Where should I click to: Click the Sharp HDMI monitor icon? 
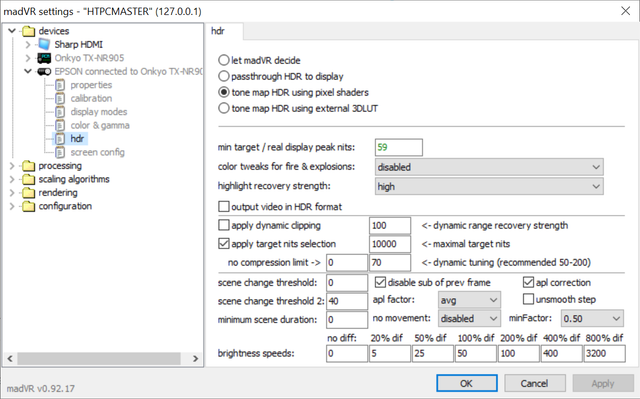44,44
